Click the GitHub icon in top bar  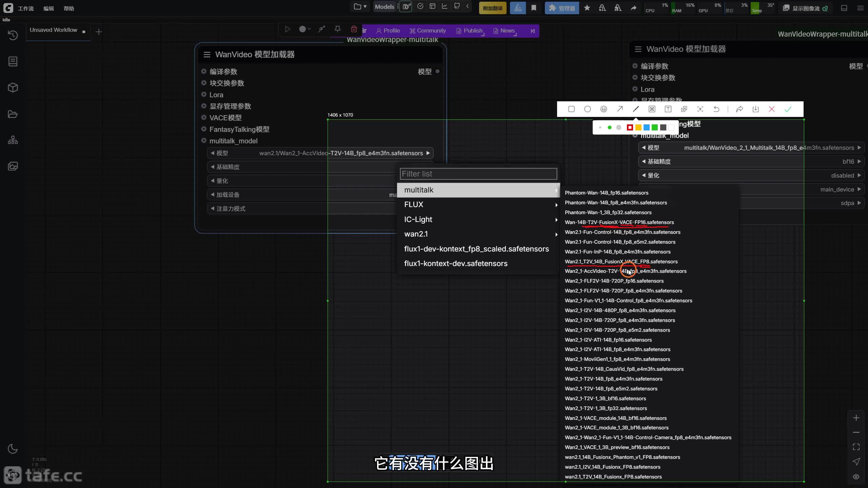point(457,6)
